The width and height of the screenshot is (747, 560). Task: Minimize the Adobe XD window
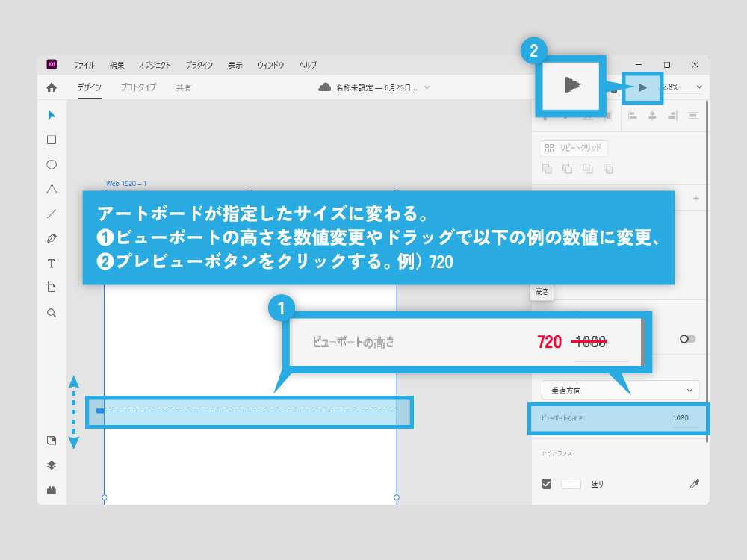pyautogui.click(x=639, y=65)
